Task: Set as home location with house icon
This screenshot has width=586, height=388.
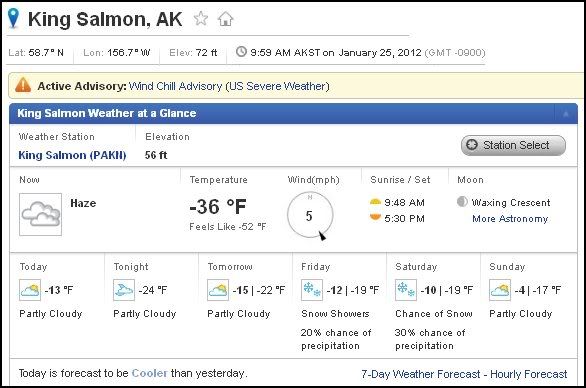Action: (225, 18)
